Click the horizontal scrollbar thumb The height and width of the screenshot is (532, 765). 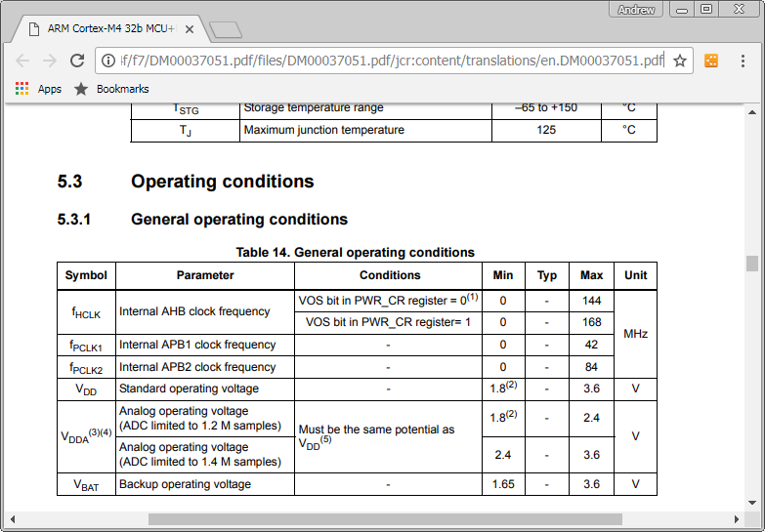(385, 519)
